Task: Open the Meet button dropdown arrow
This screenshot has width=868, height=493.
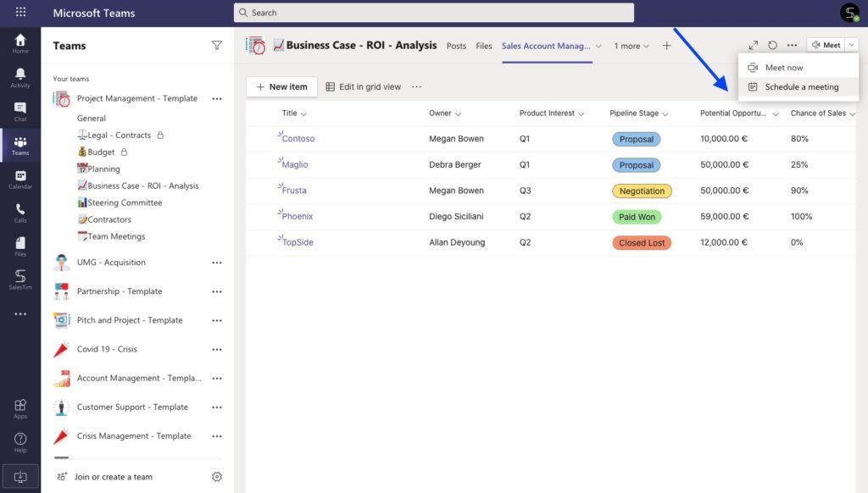Action: [x=852, y=45]
